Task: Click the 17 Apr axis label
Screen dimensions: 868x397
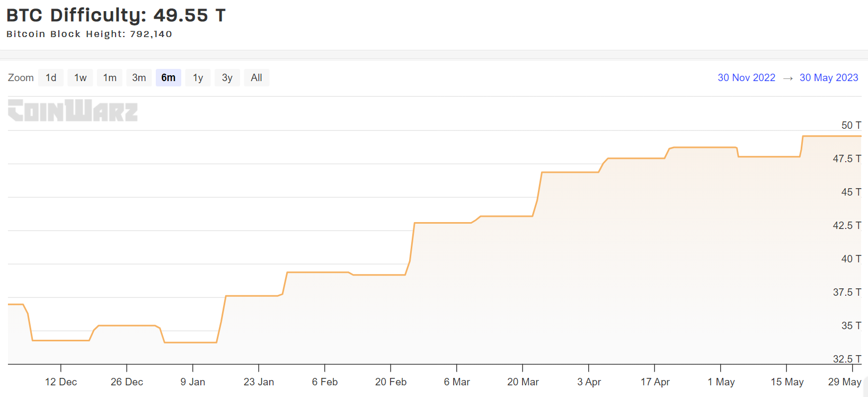Action: (655, 382)
